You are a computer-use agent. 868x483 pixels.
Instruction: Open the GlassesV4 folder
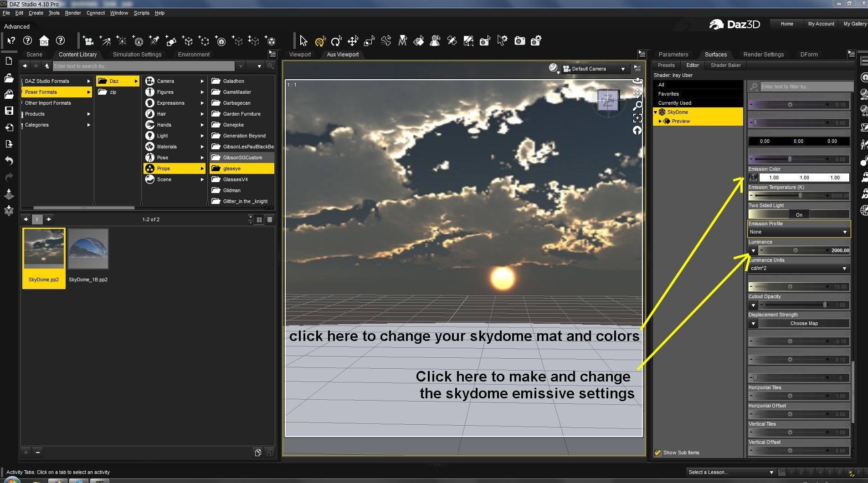pos(242,179)
